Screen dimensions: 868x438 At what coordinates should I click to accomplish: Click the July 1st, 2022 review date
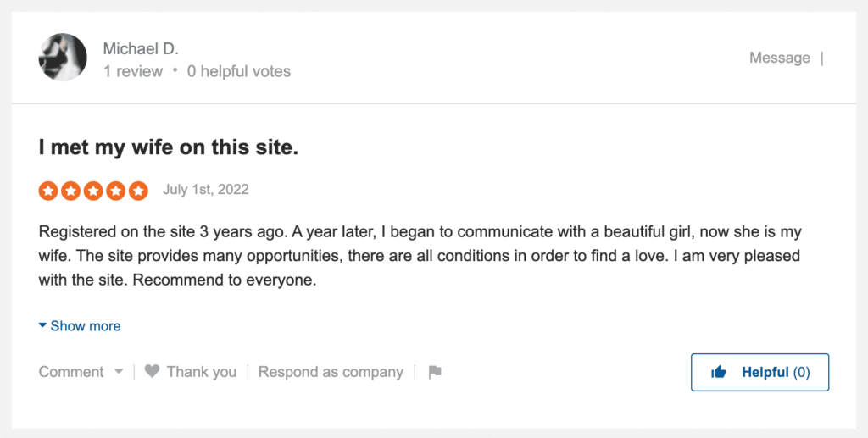point(206,190)
